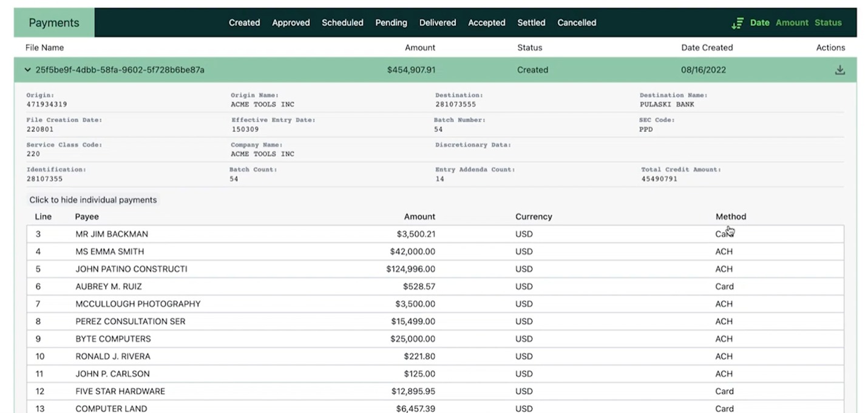The image size is (868, 413).
Task: Open the Delivered payments filter
Action: tap(437, 22)
